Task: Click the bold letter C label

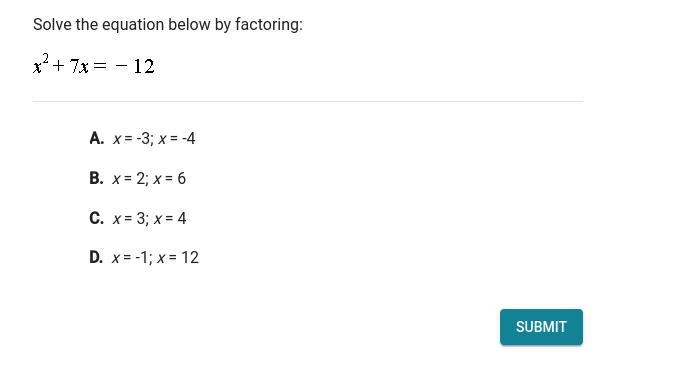Action: coord(96,218)
